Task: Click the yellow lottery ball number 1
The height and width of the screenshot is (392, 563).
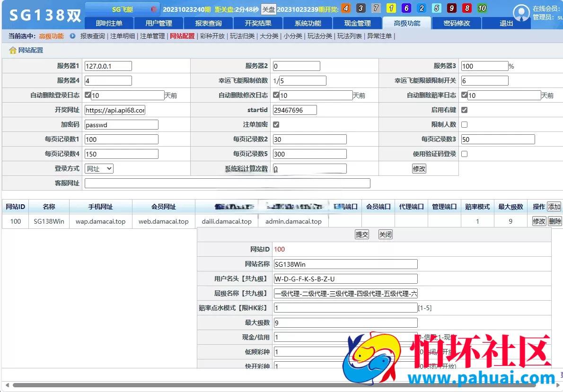Action: coord(391,8)
